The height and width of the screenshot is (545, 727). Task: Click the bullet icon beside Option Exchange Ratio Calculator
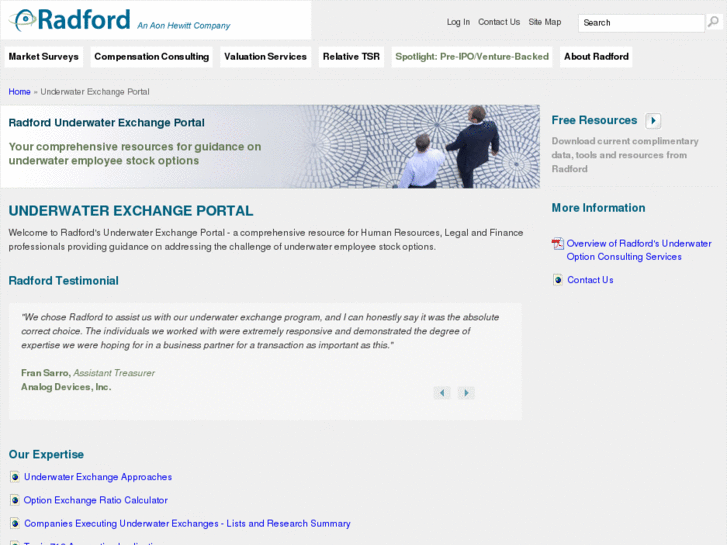[x=15, y=500]
